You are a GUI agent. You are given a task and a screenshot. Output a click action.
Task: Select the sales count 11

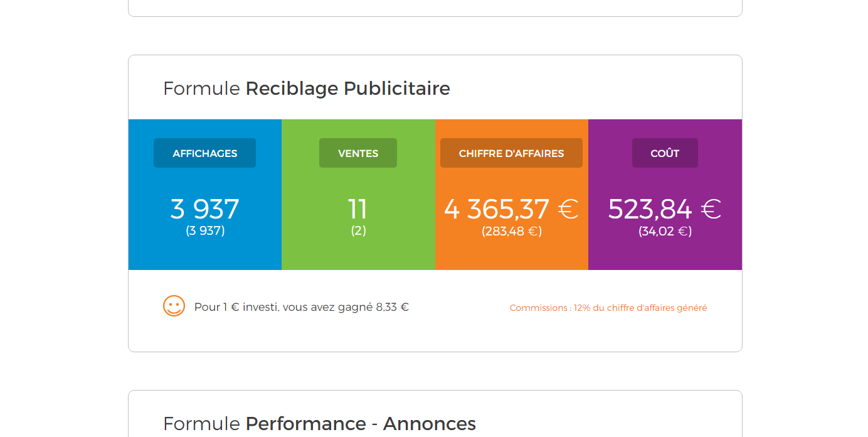[358, 209]
